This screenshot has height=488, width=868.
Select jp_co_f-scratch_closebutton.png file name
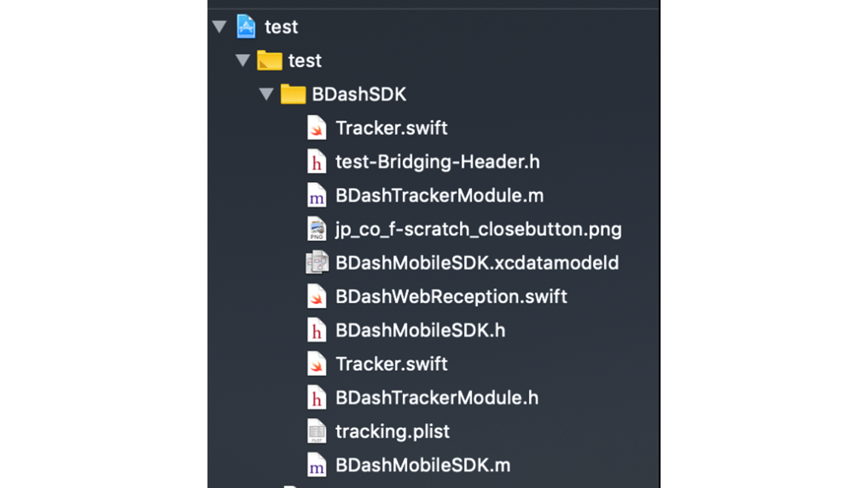click(478, 229)
